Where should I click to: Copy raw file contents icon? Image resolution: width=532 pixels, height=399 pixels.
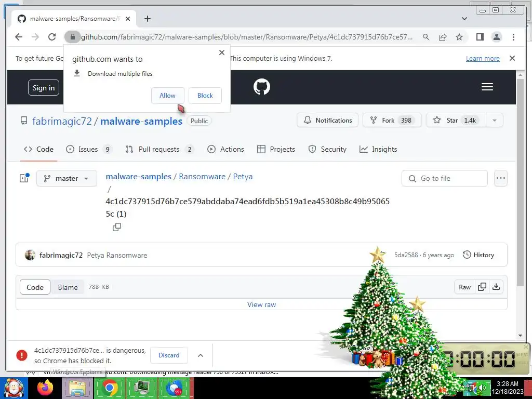[x=482, y=287]
